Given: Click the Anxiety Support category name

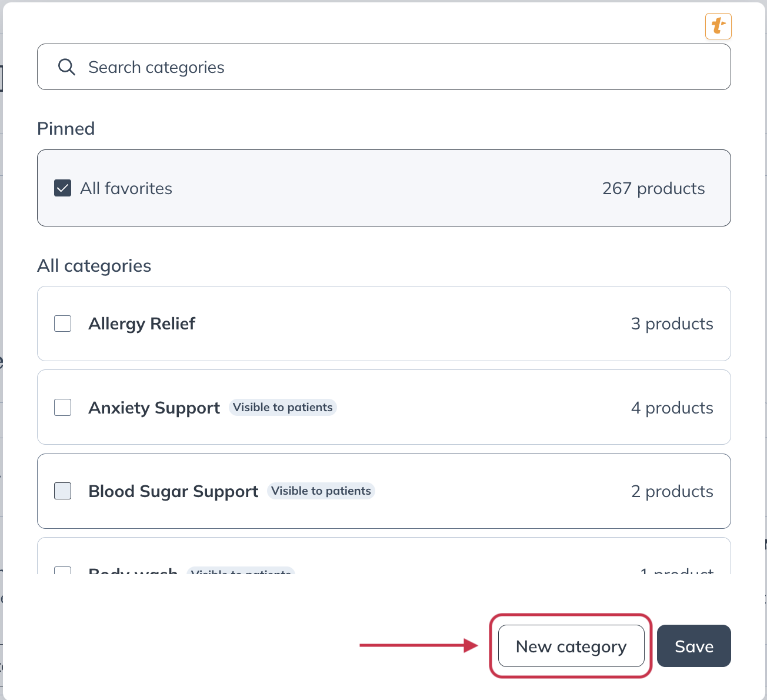Looking at the screenshot, I should click(x=154, y=408).
